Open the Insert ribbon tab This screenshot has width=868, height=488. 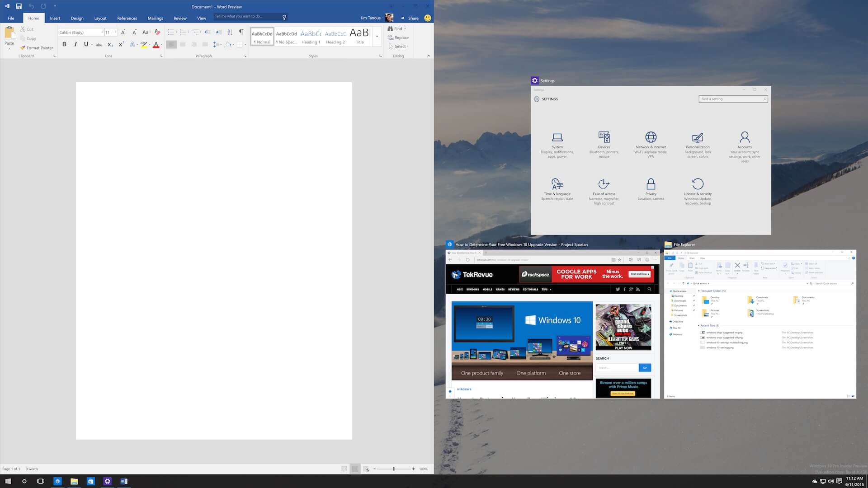coord(55,18)
